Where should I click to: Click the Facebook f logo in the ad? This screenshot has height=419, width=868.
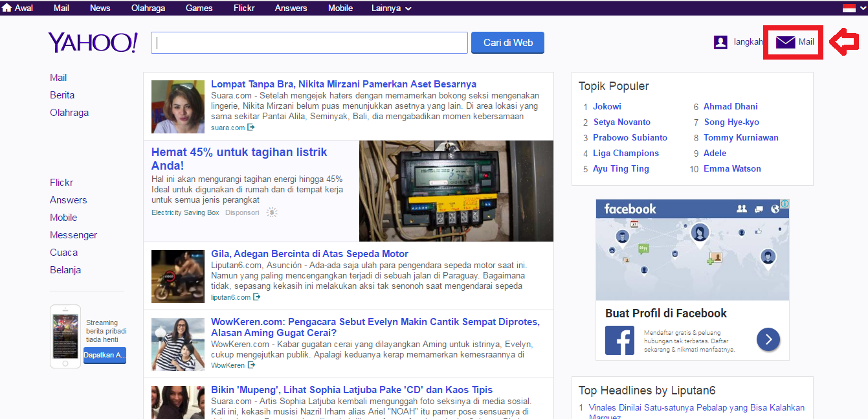click(619, 339)
